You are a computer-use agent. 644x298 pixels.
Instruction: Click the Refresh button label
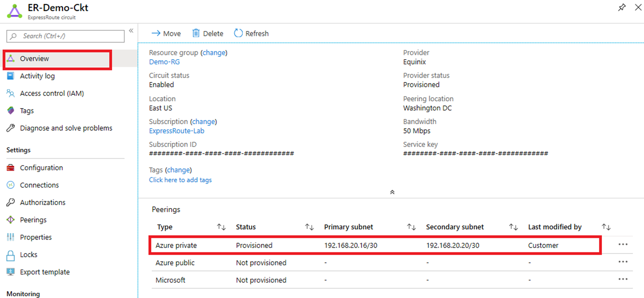(x=257, y=33)
